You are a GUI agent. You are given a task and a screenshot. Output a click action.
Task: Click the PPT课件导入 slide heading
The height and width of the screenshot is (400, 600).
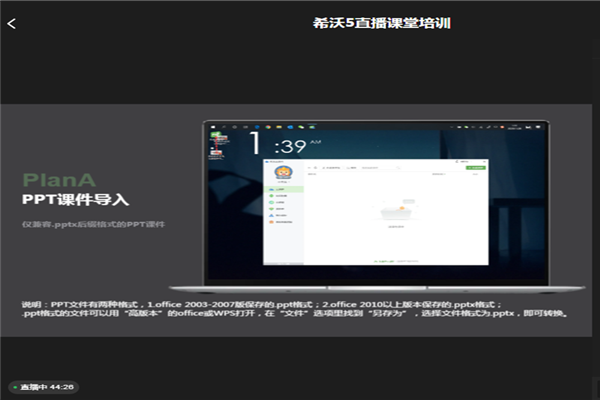(x=75, y=199)
